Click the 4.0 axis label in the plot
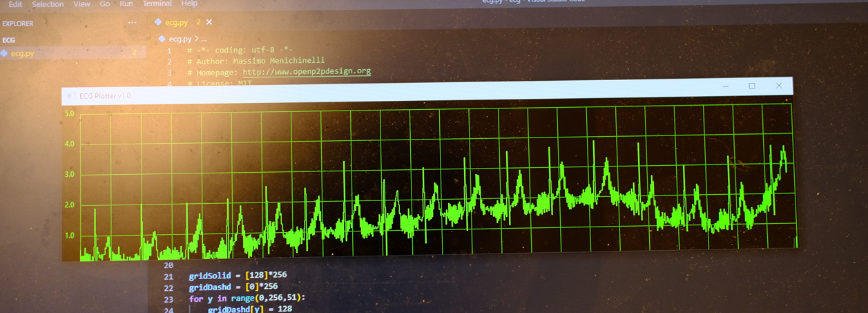The height and width of the screenshot is (313, 868). 70,144
